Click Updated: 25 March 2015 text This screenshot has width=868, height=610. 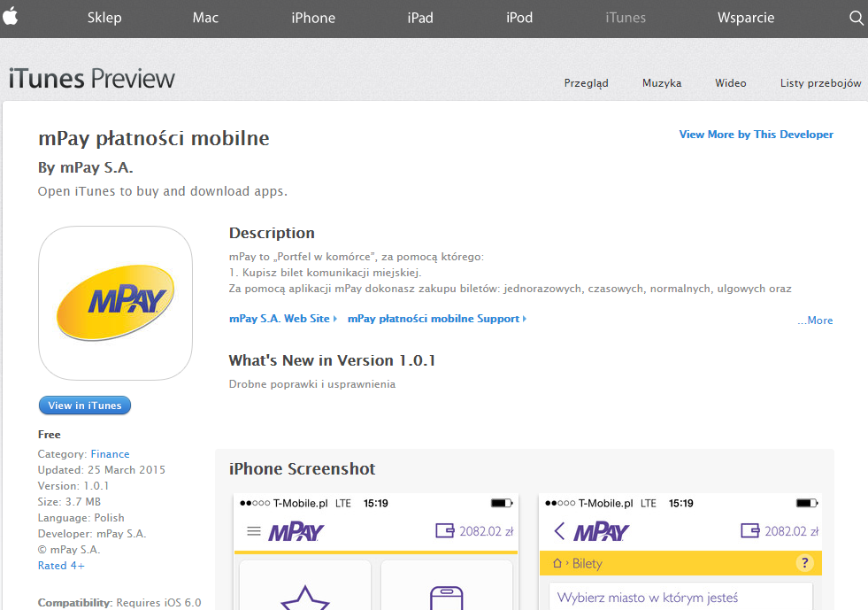pyautogui.click(x=101, y=470)
